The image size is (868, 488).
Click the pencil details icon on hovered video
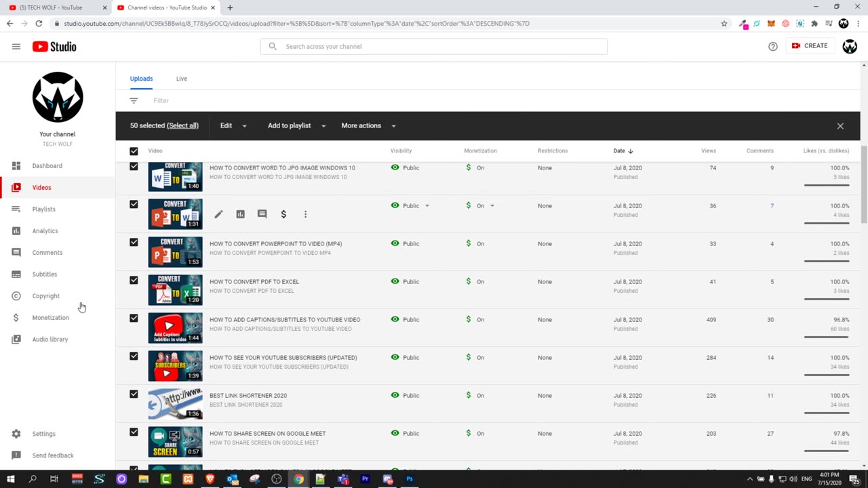pos(218,214)
